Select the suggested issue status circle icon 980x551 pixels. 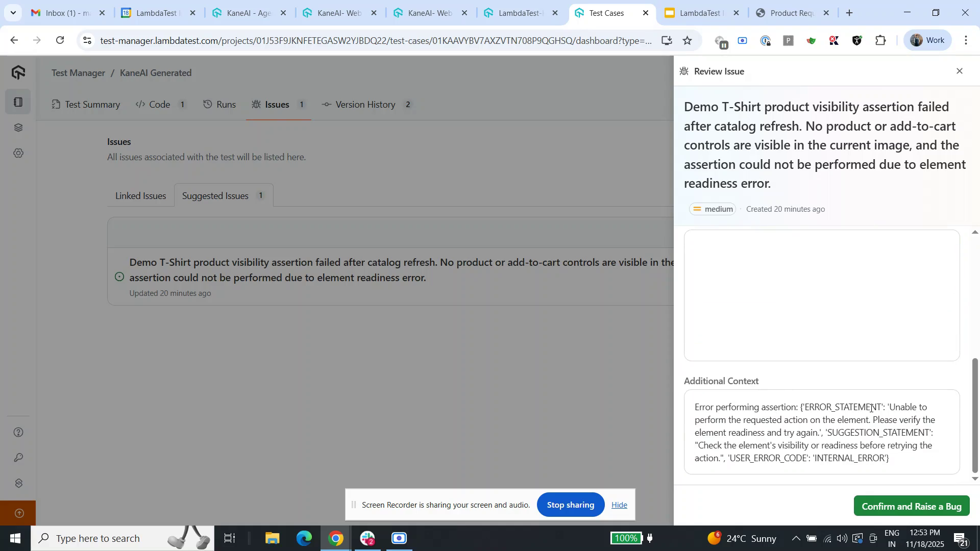119,277
